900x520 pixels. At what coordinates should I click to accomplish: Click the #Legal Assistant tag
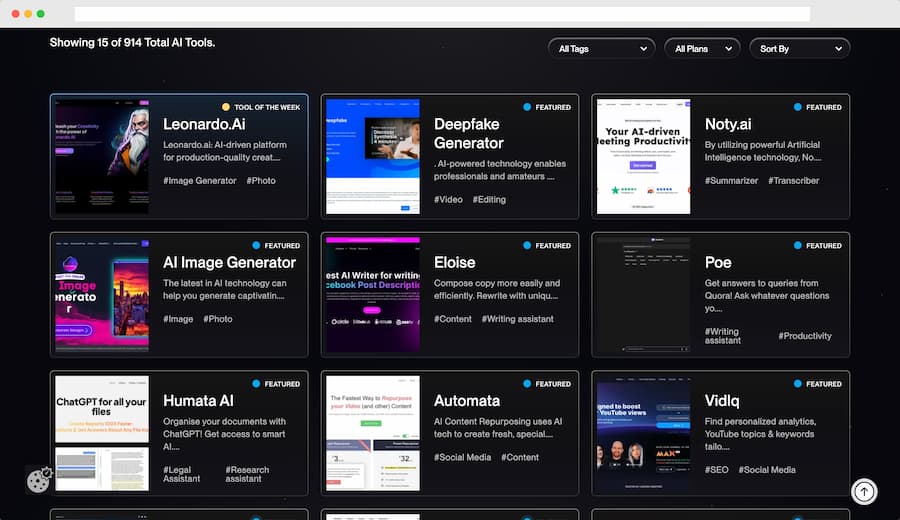click(181, 474)
